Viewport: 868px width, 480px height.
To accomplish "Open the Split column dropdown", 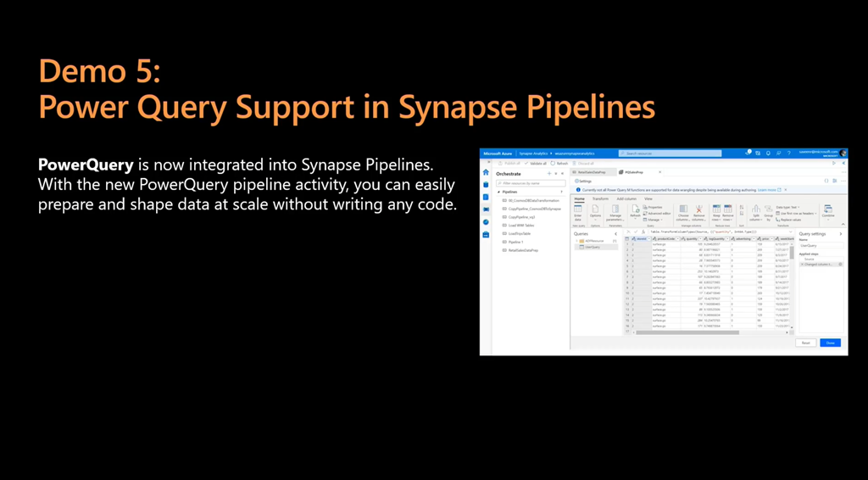I will (x=756, y=220).
